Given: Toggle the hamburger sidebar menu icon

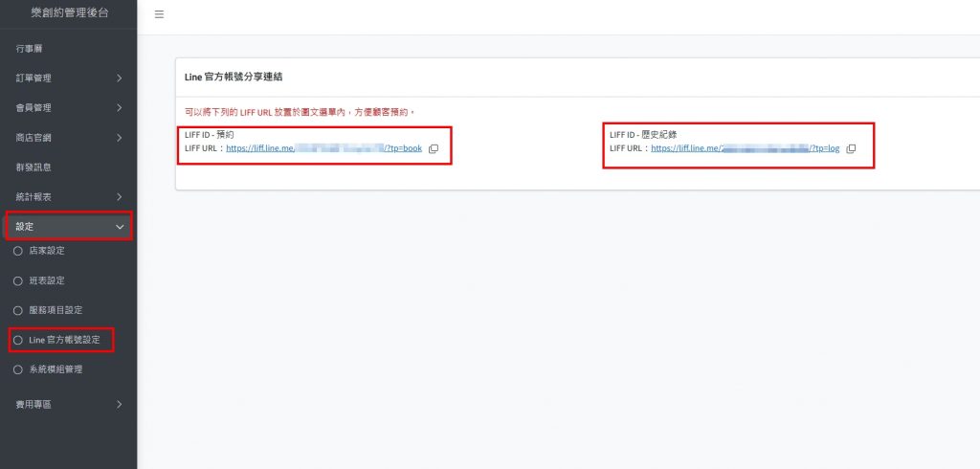Looking at the screenshot, I should pyautogui.click(x=159, y=14).
